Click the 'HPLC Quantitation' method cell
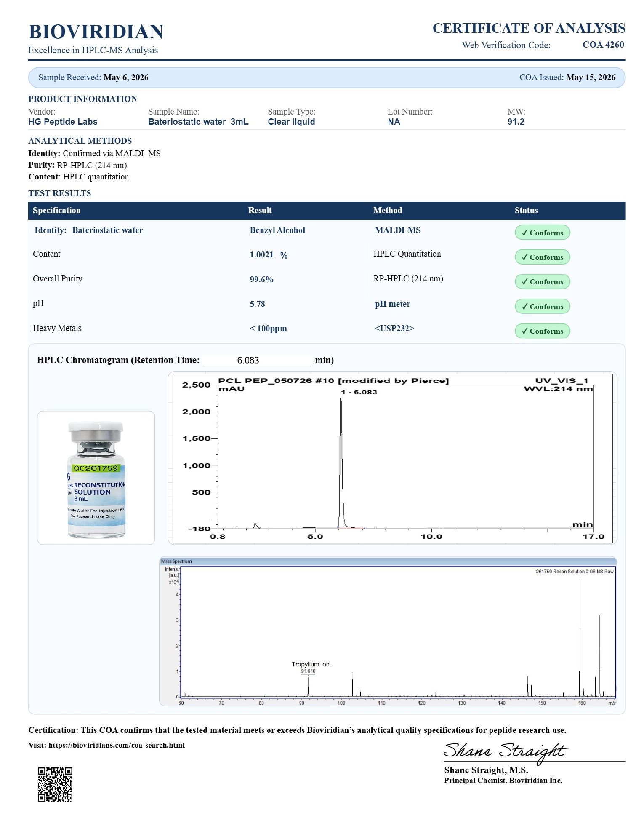This screenshot has height=834, width=644. [x=407, y=254]
